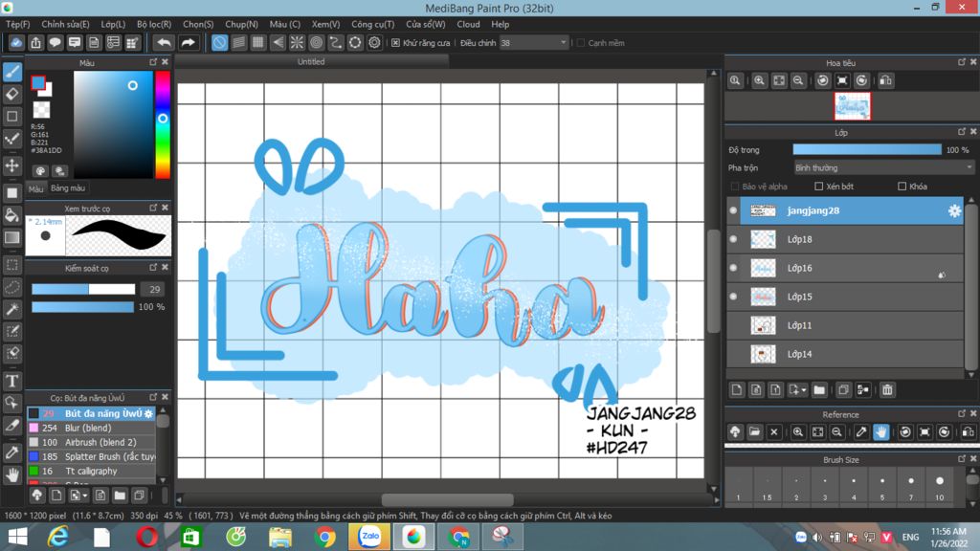Select the Lớp11 layer

coord(845,325)
